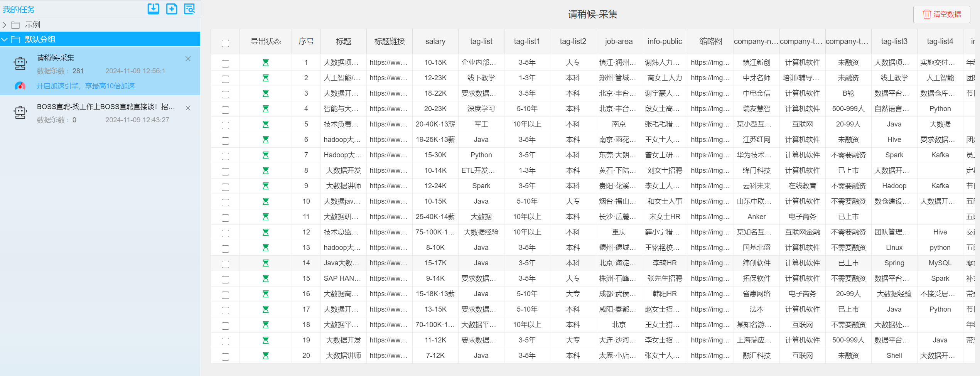Click the MySQL tag cell

coord(940,263)
